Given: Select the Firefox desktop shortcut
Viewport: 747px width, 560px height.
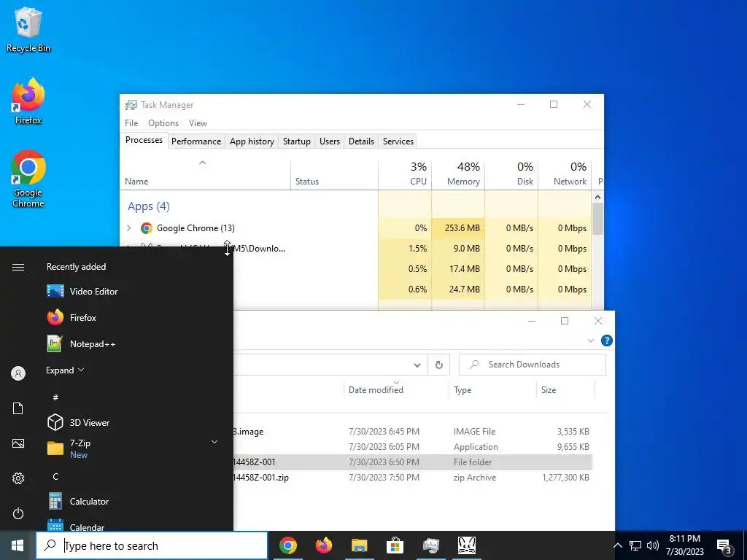Looking at the screenshot, I should (x=28, y=101).
